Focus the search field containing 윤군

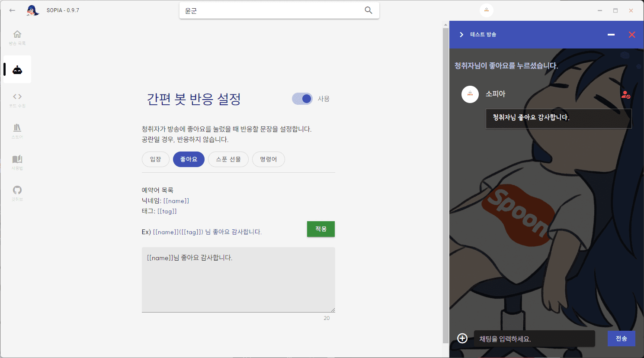(x=279, y=10)
